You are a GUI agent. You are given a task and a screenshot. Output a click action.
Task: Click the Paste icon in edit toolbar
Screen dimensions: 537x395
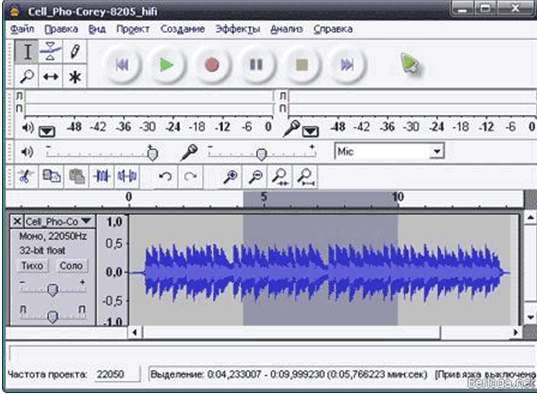77,177
